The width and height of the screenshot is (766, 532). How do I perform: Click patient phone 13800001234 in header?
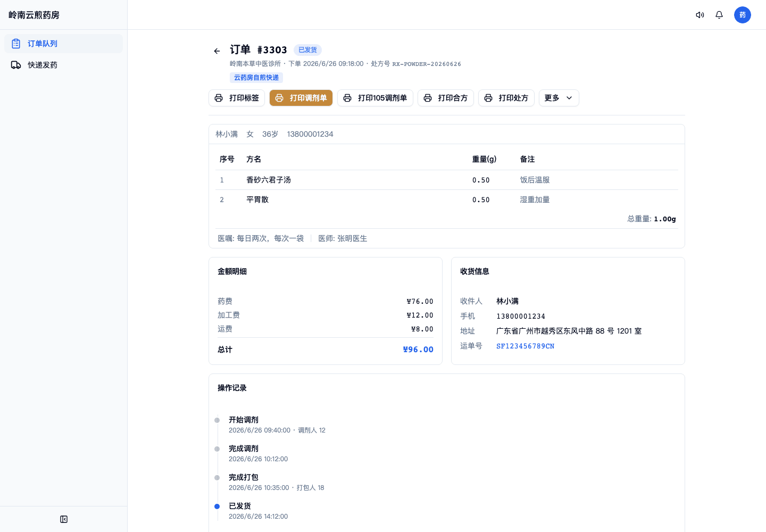310,134
